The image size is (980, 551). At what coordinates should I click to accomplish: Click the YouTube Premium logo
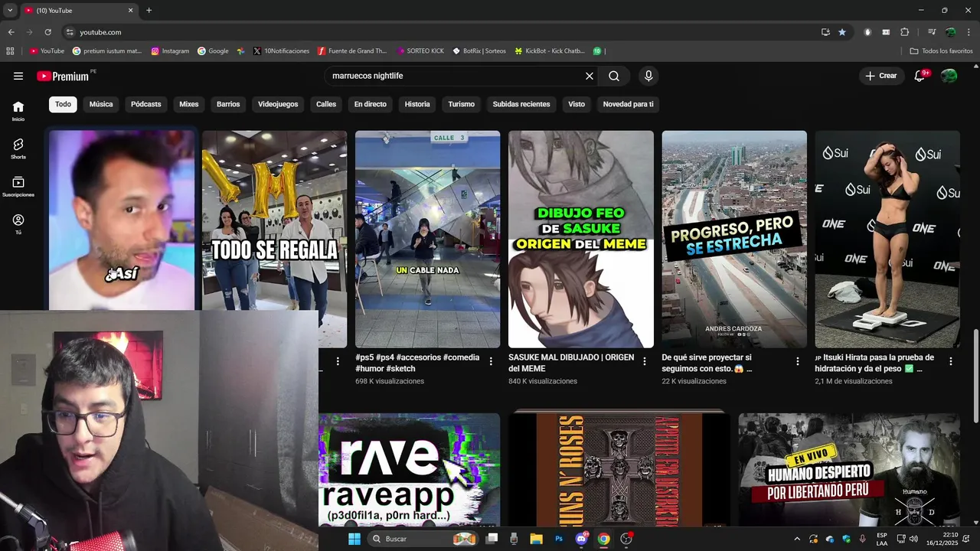click(64, 76)
